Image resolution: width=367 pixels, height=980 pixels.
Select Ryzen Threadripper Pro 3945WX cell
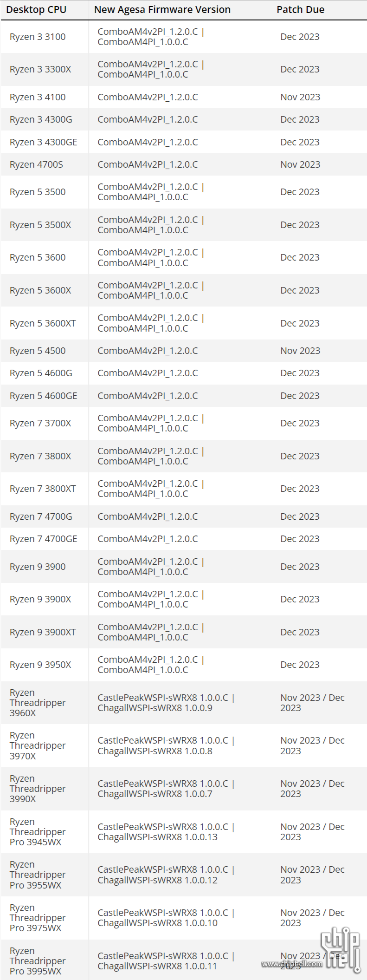[x=38, y=832]
